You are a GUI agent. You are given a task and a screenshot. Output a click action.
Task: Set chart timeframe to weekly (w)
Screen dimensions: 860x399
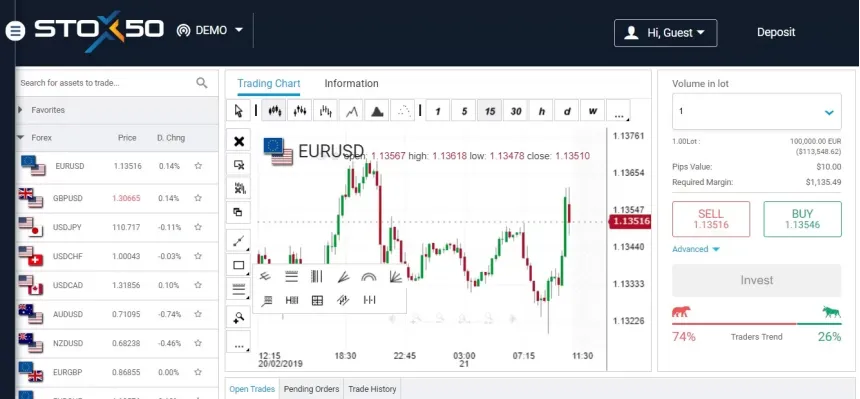click(593, 111)
